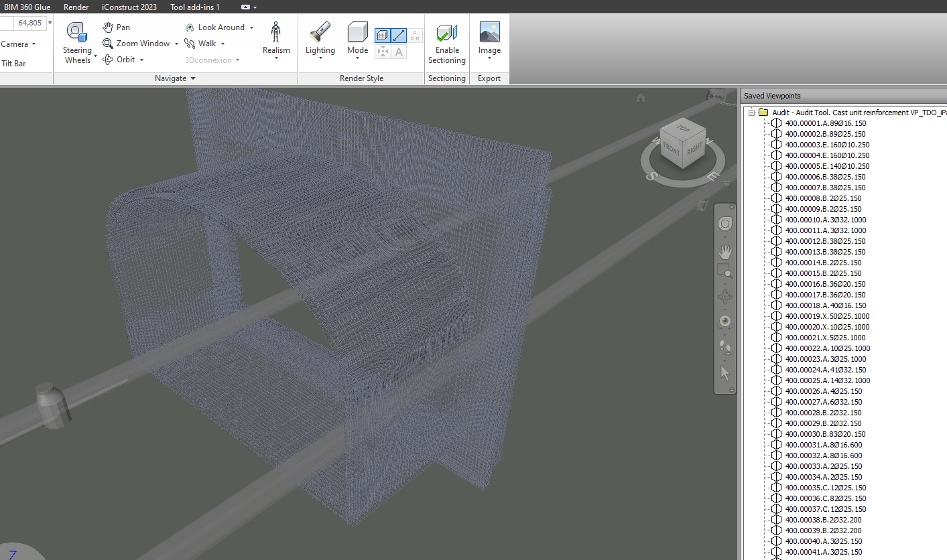947x560 pixels.
Task: Switch to the Render ribbon tab
Action: (76, 7)
